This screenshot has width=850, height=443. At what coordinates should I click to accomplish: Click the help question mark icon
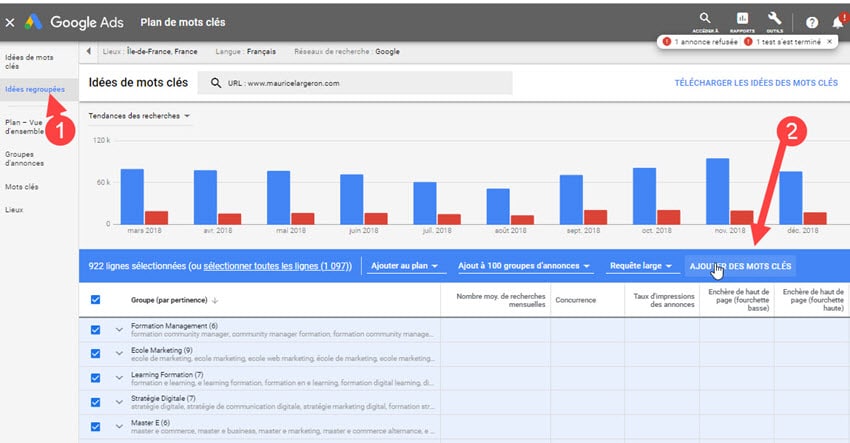click(811, 22)
